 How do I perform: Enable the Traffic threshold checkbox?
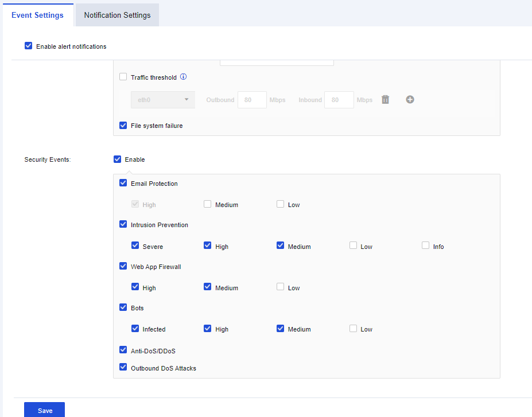(123, 77)
